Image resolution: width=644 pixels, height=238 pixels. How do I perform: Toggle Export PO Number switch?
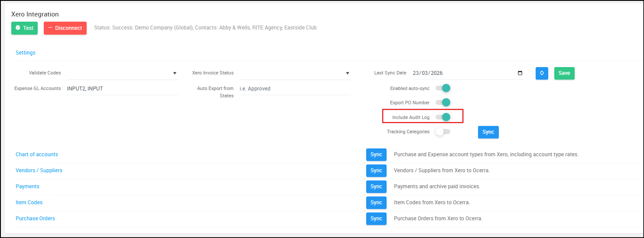(x=443, y=103)
